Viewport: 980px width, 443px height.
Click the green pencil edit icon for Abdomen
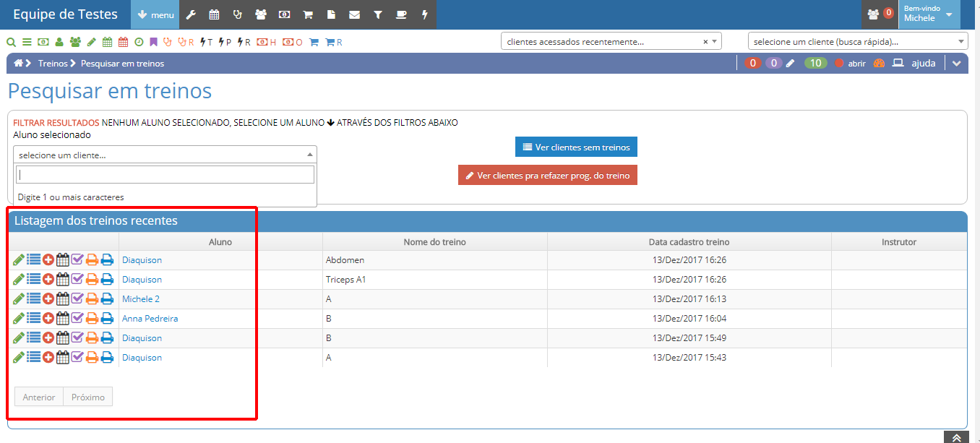point(19,260)
